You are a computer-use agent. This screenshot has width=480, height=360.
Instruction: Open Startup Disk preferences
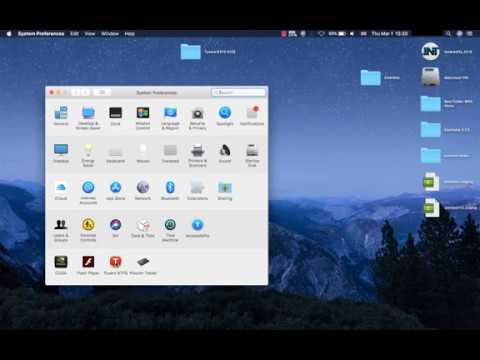click(252, 155)
